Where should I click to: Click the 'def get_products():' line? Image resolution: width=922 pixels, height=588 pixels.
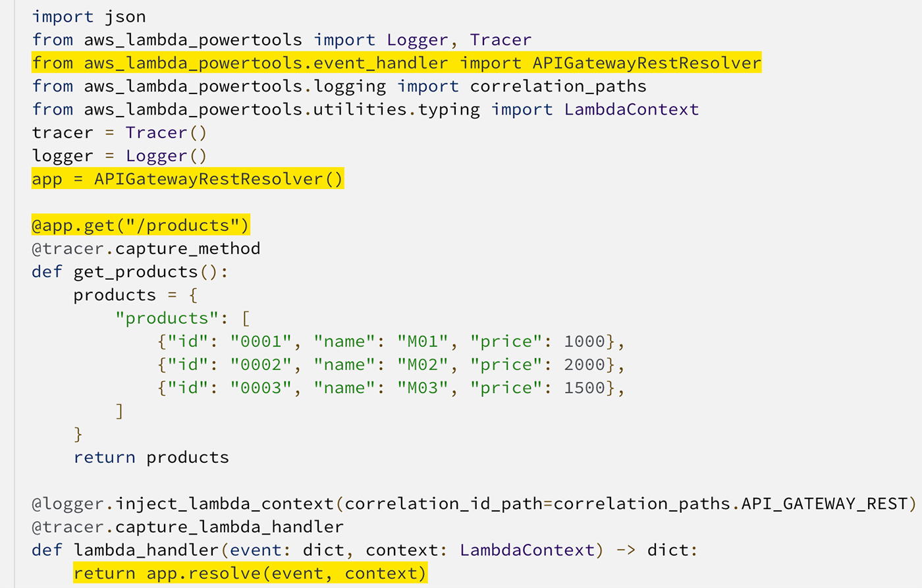(130, 271)
